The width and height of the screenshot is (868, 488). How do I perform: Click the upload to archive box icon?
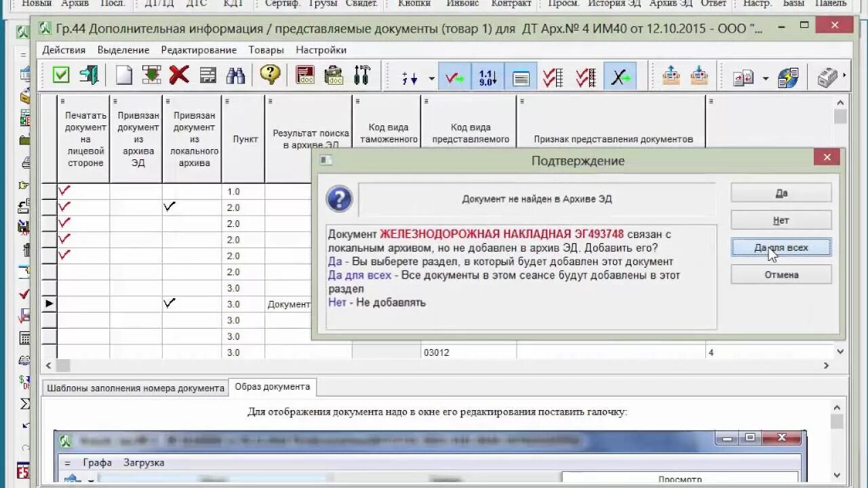671,75
